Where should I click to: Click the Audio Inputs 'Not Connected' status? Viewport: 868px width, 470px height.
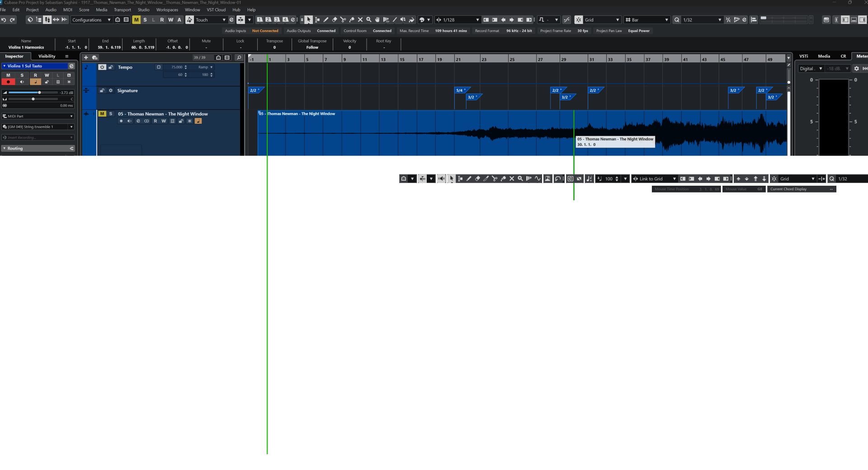265,31
